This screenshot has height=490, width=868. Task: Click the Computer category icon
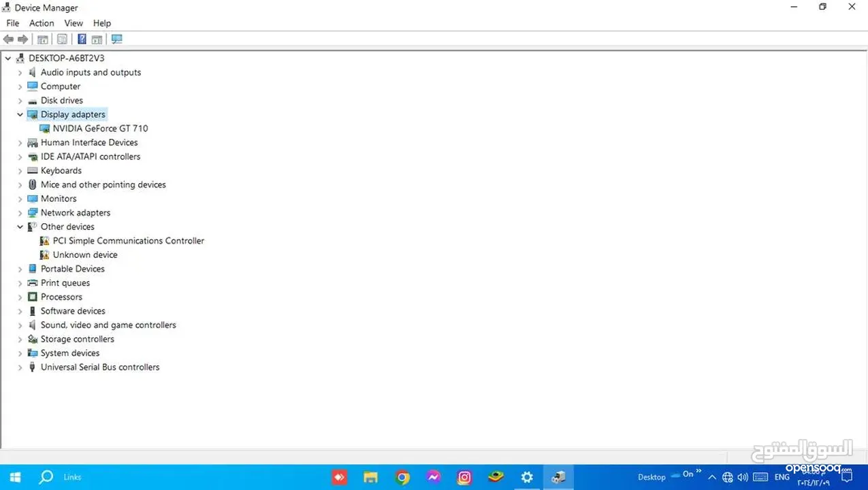(32, 86)
